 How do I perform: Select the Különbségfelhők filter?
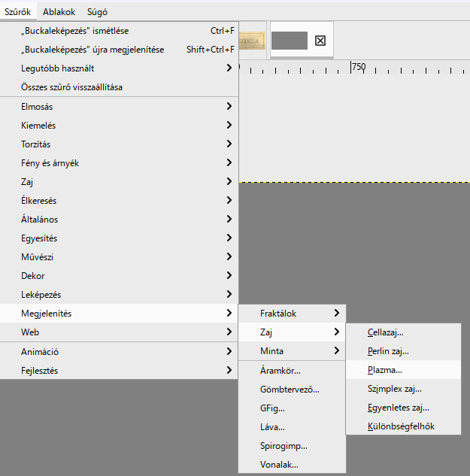[x=404, y=426]
